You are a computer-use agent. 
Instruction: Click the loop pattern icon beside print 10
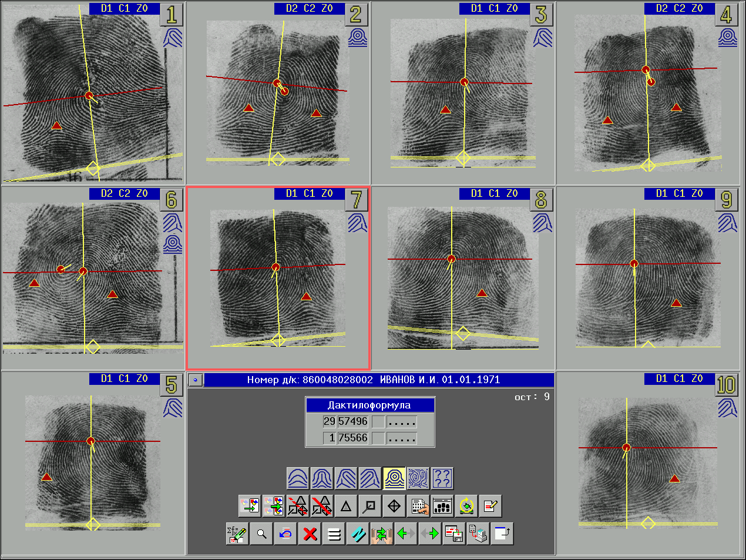click(x=728, y=408)
